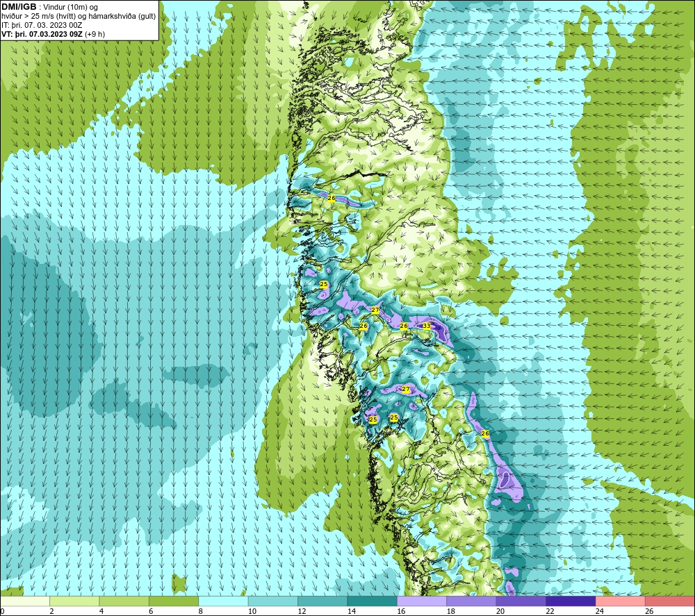The width and height of the screenshot is (695, 616).
Task: Click the color scale number 10
Action: [252, 611]
